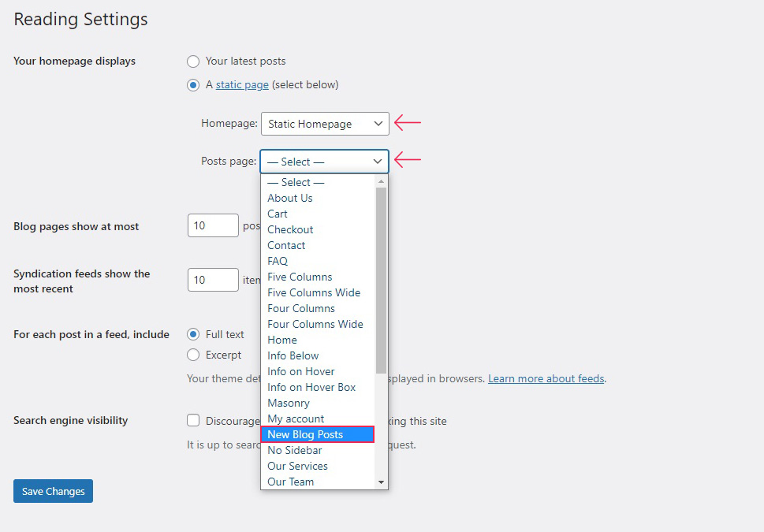Choose 'No Sidebar' from the dropdown
Viewport: 764px width, 532px height.
(295, 450)
